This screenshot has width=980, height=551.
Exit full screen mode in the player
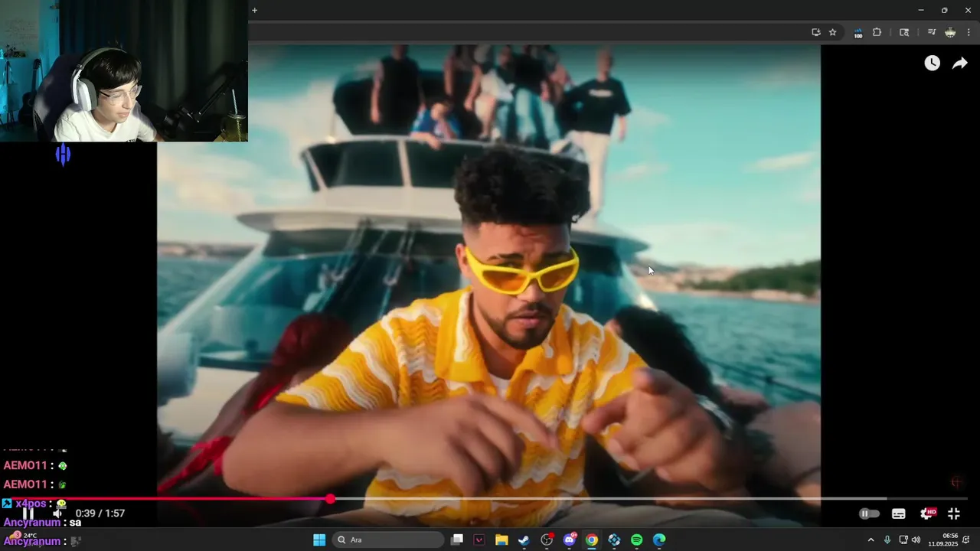pyautogui.click(x=954, y=514)
